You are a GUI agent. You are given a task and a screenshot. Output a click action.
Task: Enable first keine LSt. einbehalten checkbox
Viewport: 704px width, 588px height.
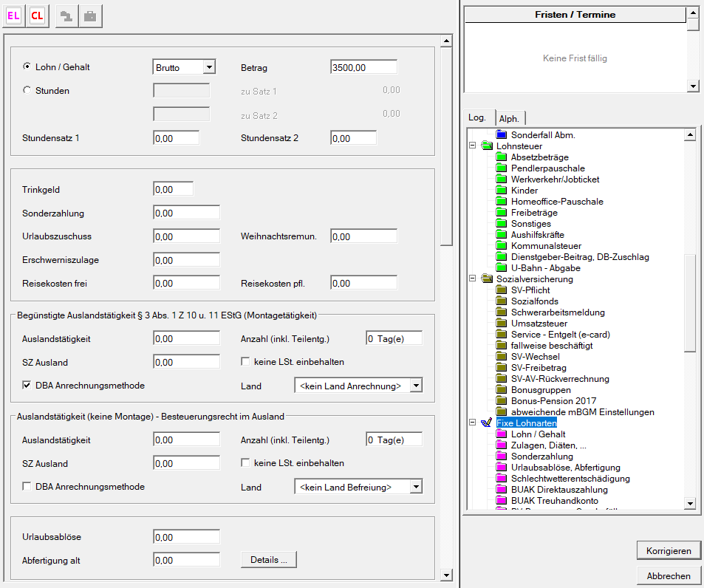click(246, 362)
